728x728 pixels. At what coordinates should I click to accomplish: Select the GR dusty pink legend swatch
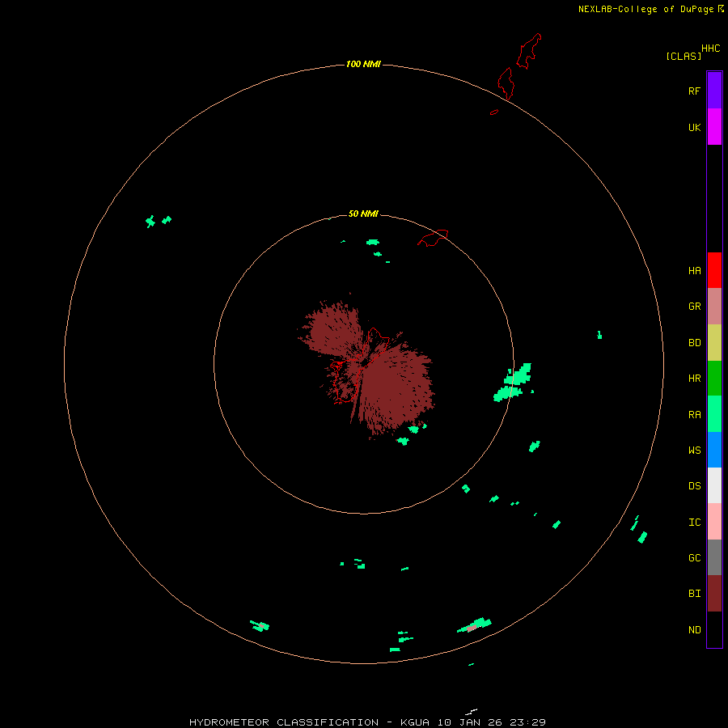tap(714, 307)
